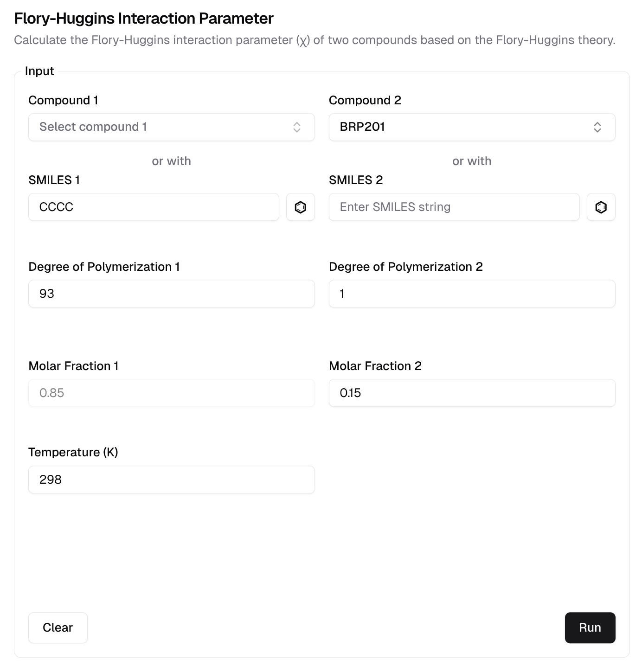This screenshot has height=672, width=642.
Task: Click the Compound 1 label
Action: point(63,100)
